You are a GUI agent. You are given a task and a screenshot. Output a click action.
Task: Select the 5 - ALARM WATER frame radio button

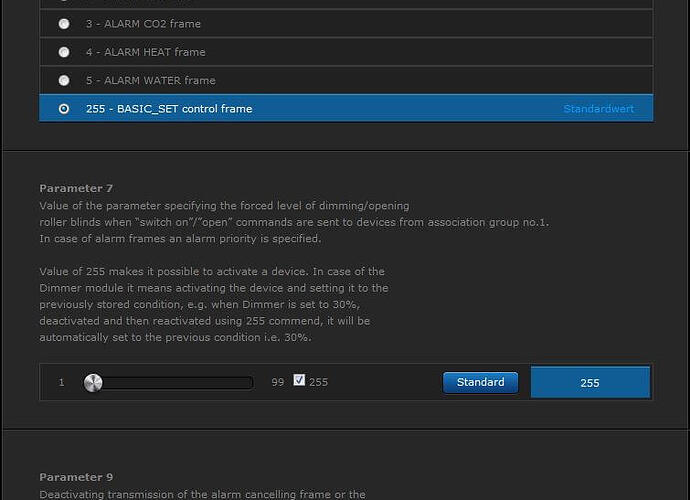pyautogui.click(x=64, y=81)
